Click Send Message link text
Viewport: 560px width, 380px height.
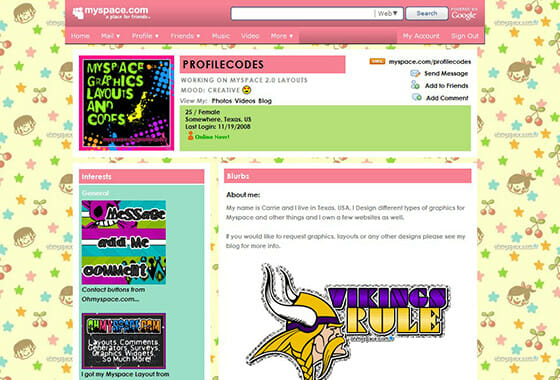(x=446, y=74)
